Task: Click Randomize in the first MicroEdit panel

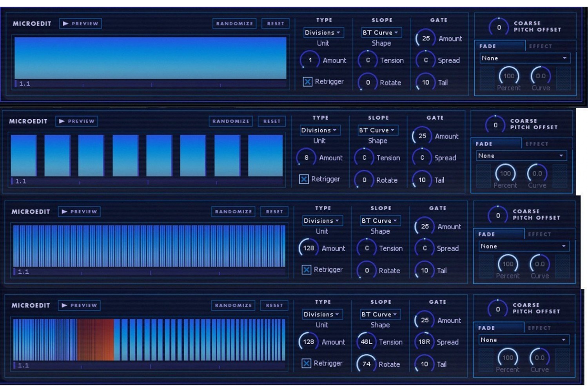Action: tap(234, 24)
